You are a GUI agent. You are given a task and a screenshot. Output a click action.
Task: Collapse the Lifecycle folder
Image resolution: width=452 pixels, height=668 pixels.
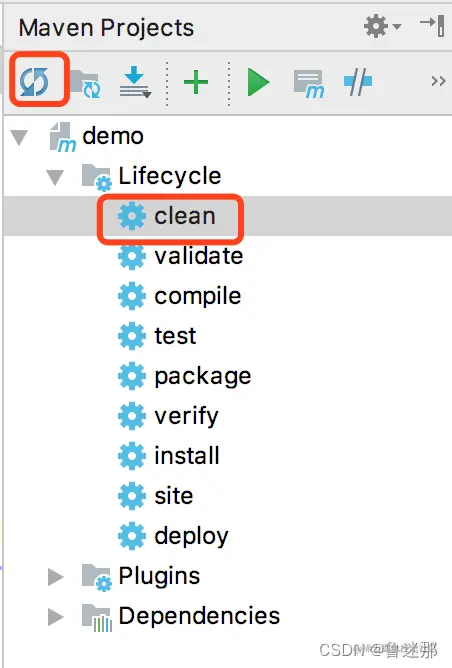55,177
